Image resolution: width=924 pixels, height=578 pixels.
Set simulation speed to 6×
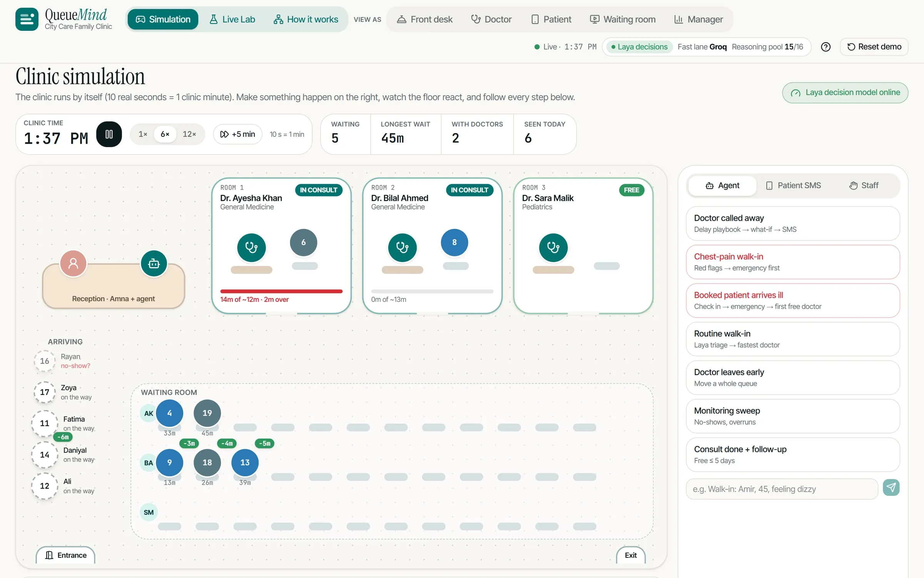[x=165, y=134]
